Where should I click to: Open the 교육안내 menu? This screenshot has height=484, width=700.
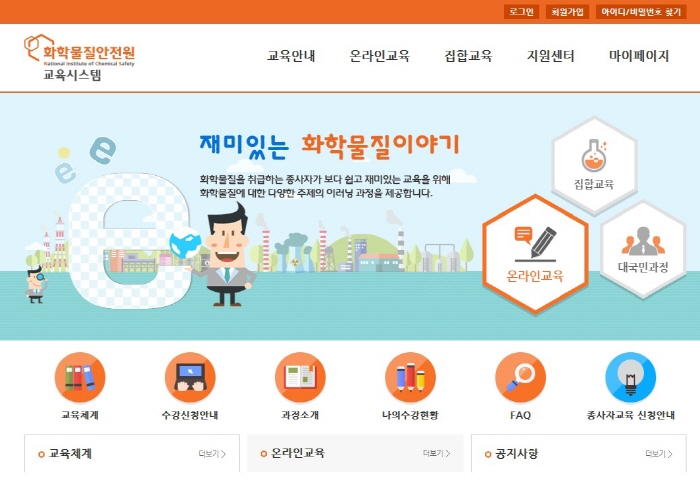point(291,56)
